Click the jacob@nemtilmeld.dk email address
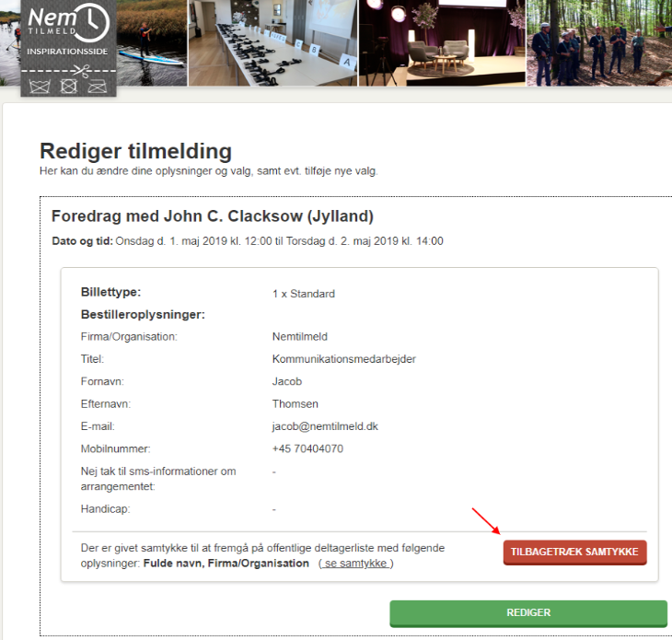 click(325, 426)
